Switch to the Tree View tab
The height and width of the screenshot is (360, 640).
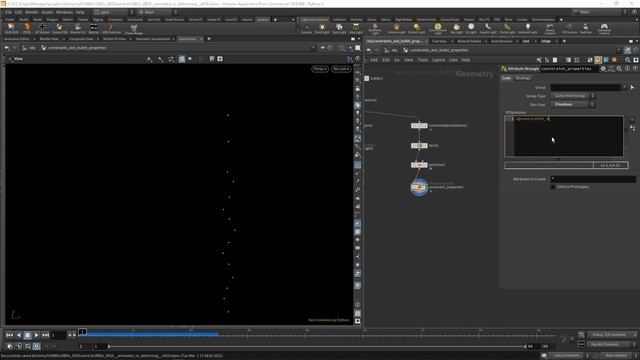pyautogui.click(x=439, y=41)
